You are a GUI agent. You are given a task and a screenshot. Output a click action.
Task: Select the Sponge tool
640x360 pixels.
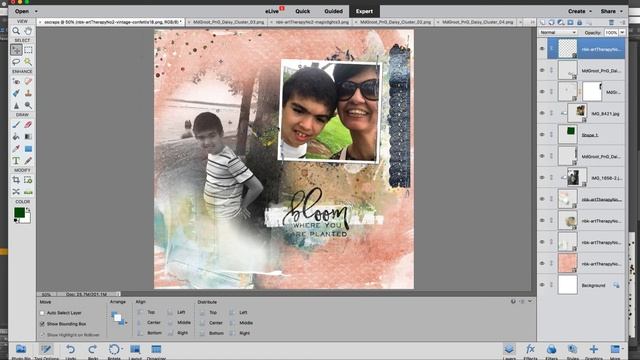(28, 105)
